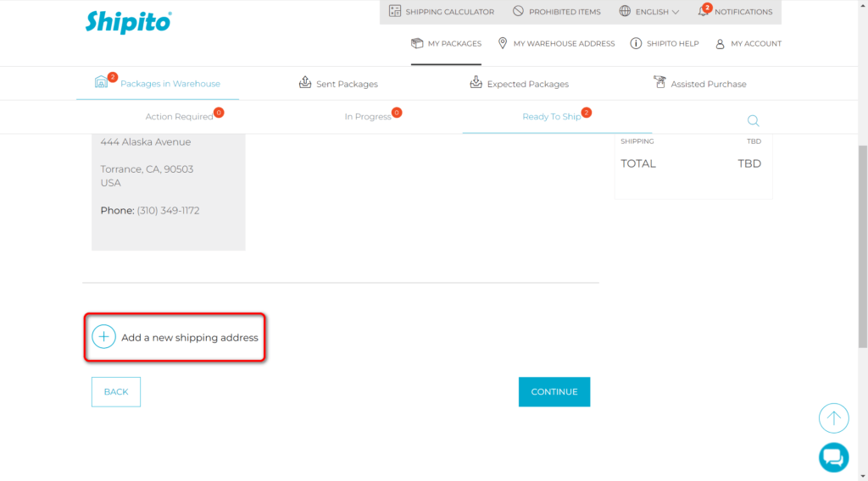Click the phone number (310) 349-1172

click(169, 211)
